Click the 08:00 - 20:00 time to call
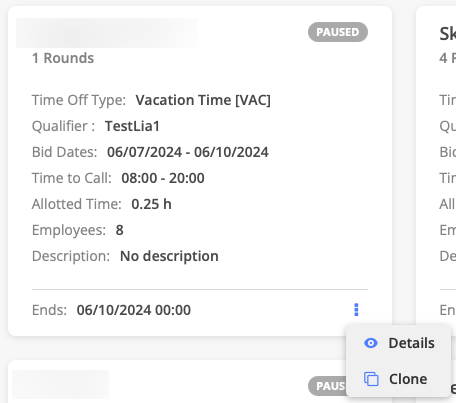 point(163,178)
